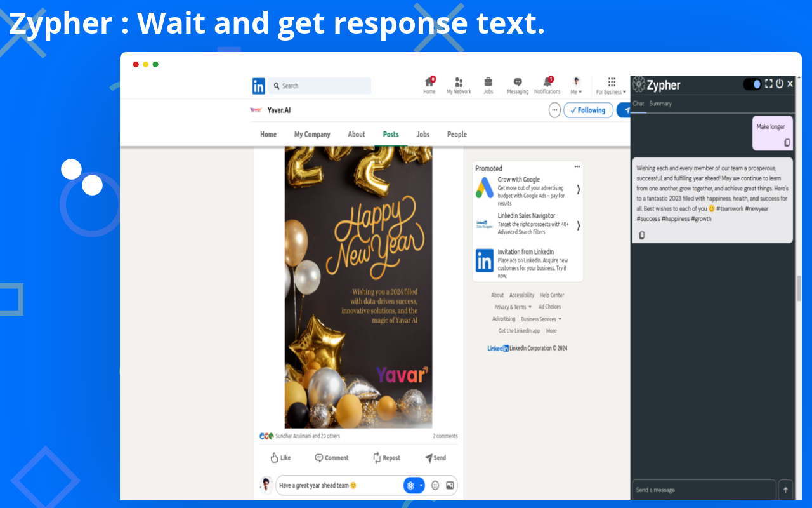Open the Yavar.AI company logo
The image size is (812, 508).
pyautogui.click(x=256, y=110)
